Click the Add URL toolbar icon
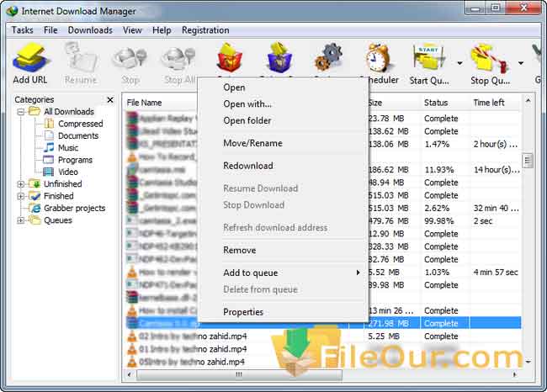This screenshot has width=547, height=392. (x=30, y=58)
